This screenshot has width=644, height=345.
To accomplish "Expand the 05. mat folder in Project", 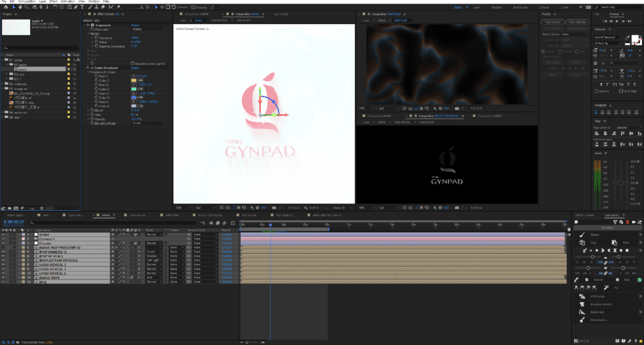I will tap(3, 117).
